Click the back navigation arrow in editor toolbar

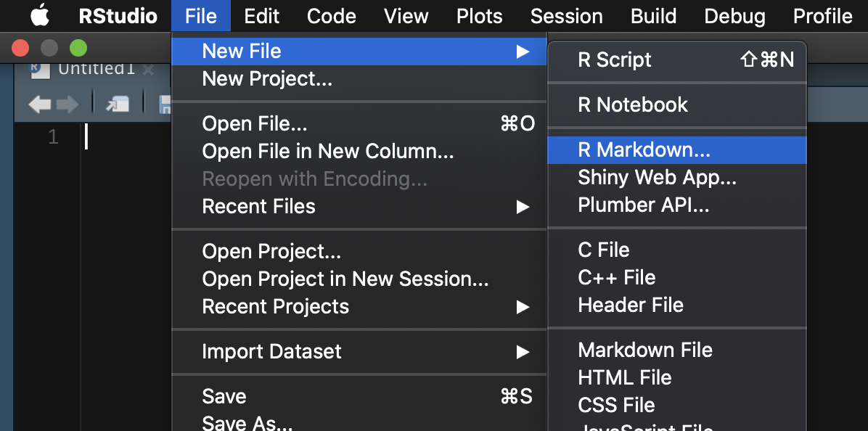(39, 104)
